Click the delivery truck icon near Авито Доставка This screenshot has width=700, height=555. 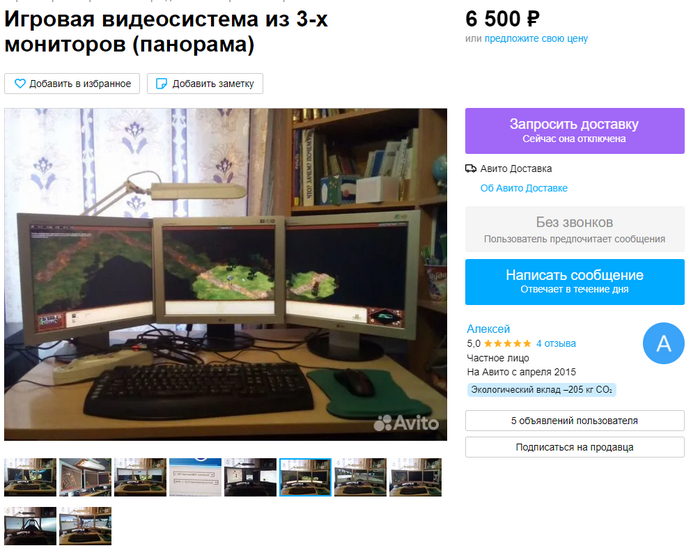pos(471,168)
